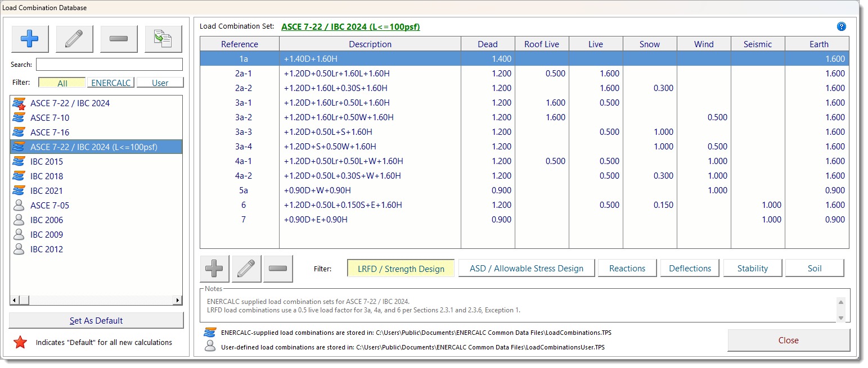Click the Wind column header
Image resolution: width=868 pixels, height=368 pixels.
(x=704, y=44)
